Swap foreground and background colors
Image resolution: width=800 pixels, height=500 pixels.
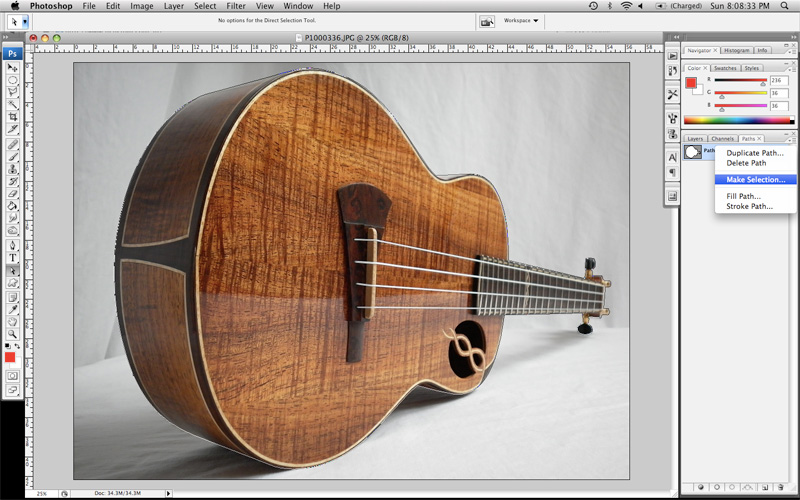17,346
